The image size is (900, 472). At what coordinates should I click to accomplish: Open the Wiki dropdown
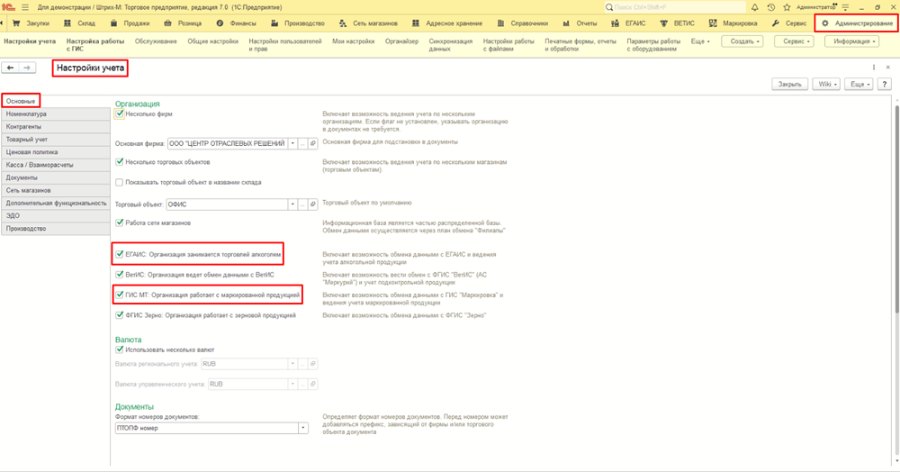pyautogui.click(x=826, y=84)
